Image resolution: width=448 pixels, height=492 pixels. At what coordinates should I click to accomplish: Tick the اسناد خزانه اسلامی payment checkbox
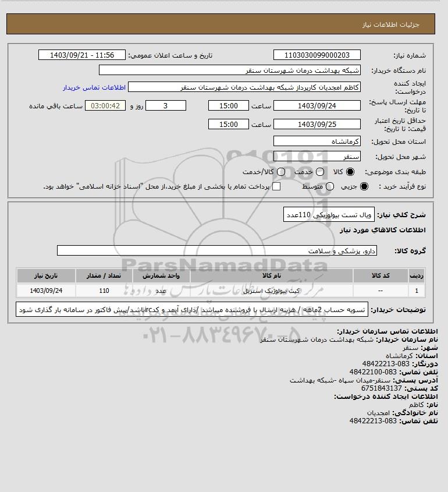pyautogui.click(x=276, y=186)
